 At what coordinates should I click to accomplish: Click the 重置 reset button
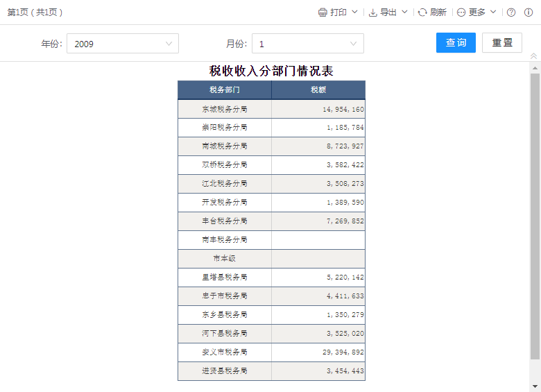[502, 42]
